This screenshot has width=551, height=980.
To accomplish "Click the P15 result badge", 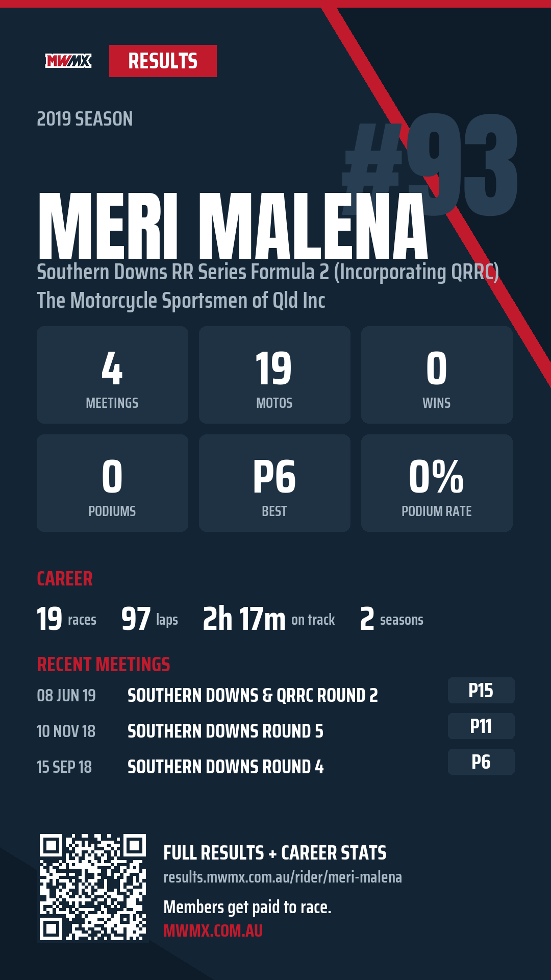I will tap(481, 691).
